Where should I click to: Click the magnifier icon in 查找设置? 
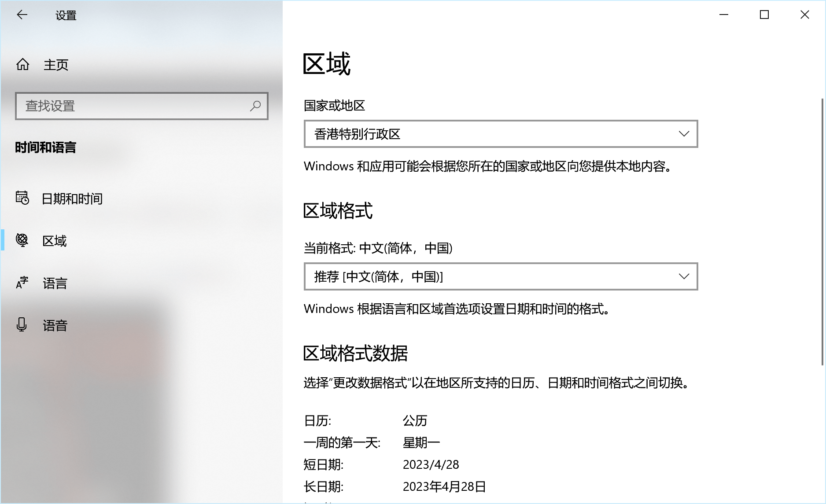click(255, 106)
